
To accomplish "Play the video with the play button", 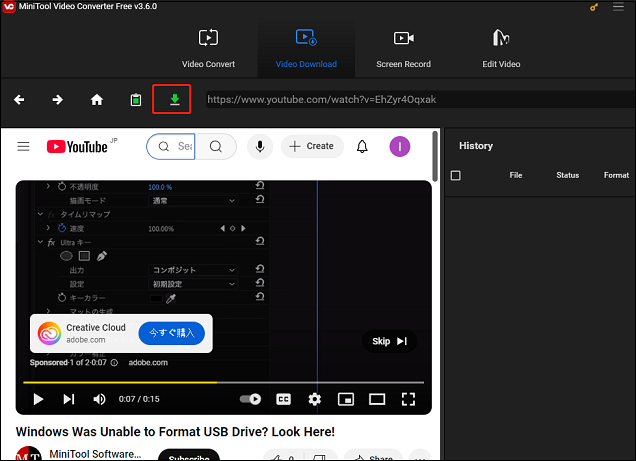I will pyautogui.click(x=38, y=399).
